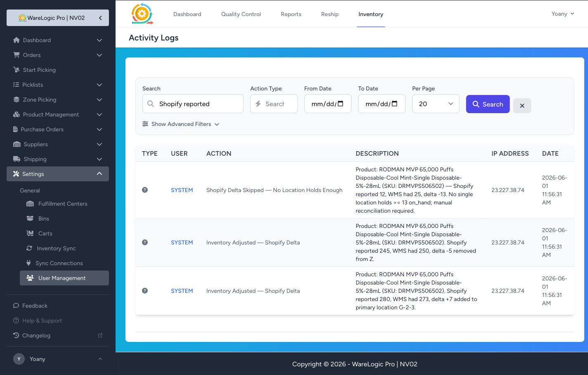Expand the Purchase Orders chevron
This screenshot has height=375, width=588.
point(99,129)
